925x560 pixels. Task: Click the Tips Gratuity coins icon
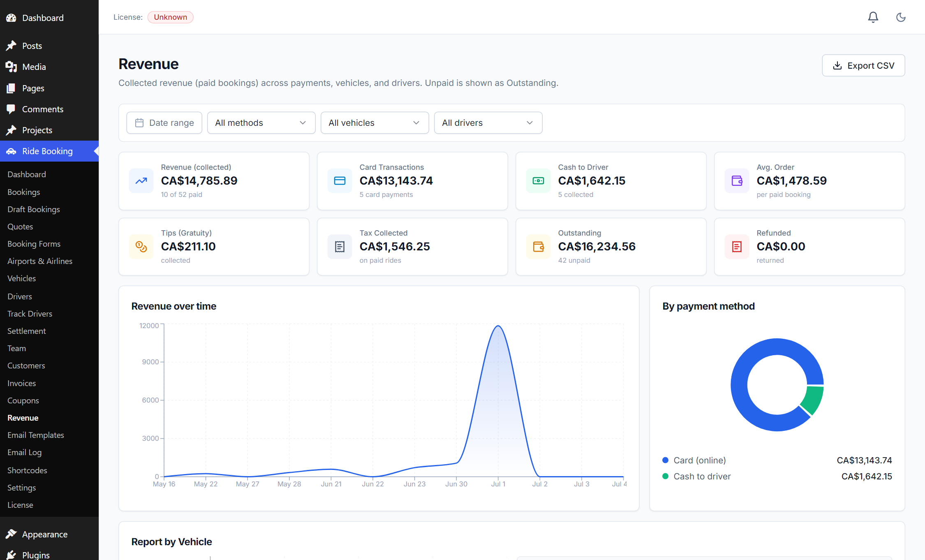(x=141, y=247)
